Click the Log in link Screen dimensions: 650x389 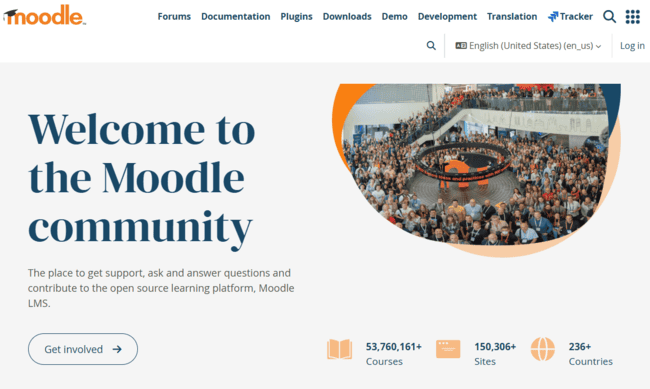pos(632,46)
